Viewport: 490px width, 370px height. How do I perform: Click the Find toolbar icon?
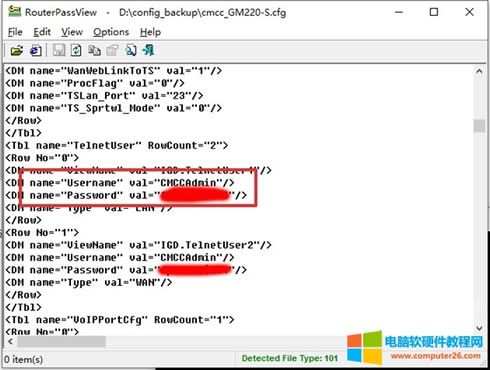[131, 51]
